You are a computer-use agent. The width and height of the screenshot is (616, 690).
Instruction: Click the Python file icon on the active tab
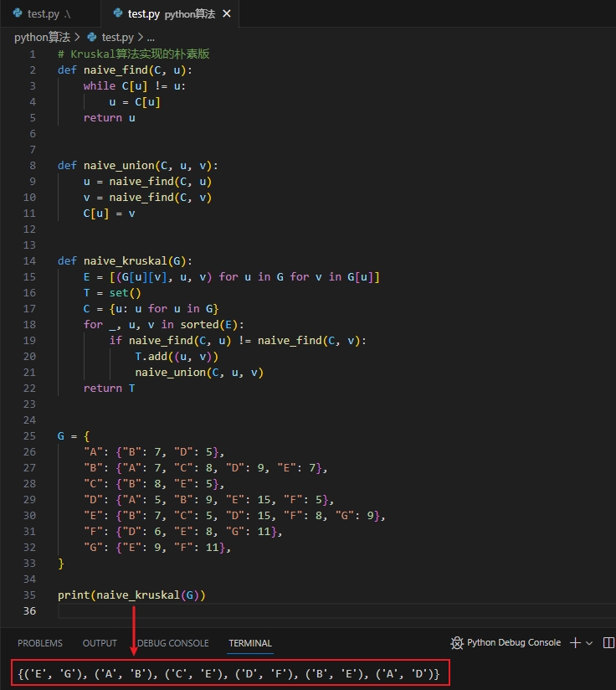118,13
